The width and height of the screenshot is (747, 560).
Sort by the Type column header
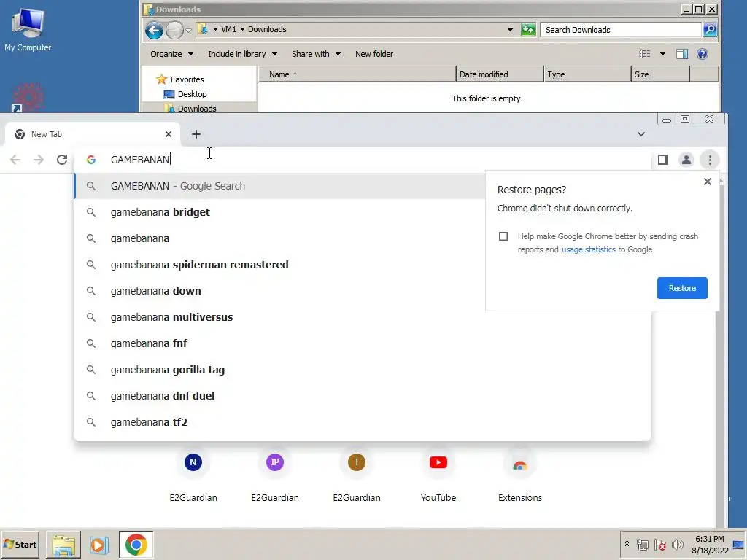(x=587, y=74)
